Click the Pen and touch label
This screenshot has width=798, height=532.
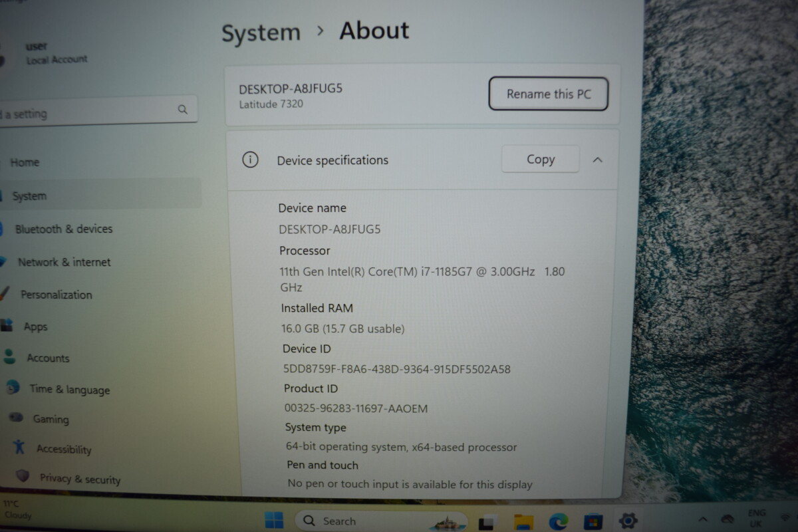point(323,465)
